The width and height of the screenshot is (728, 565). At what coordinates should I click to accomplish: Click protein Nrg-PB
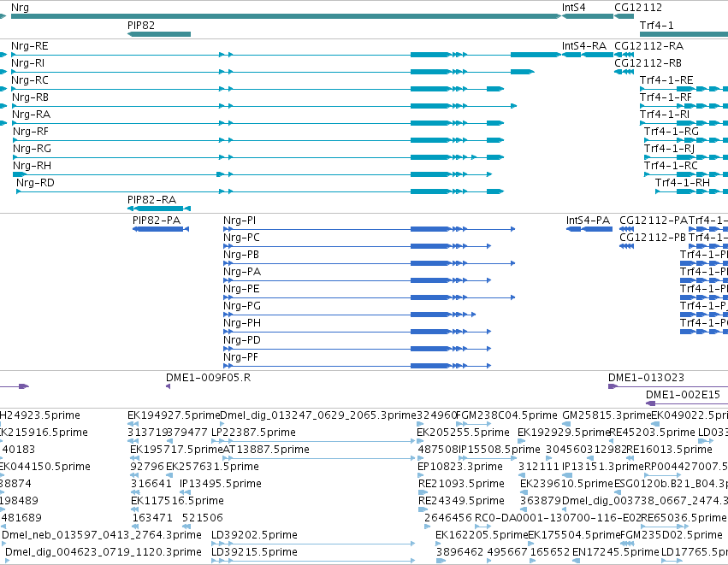(241, 255)
